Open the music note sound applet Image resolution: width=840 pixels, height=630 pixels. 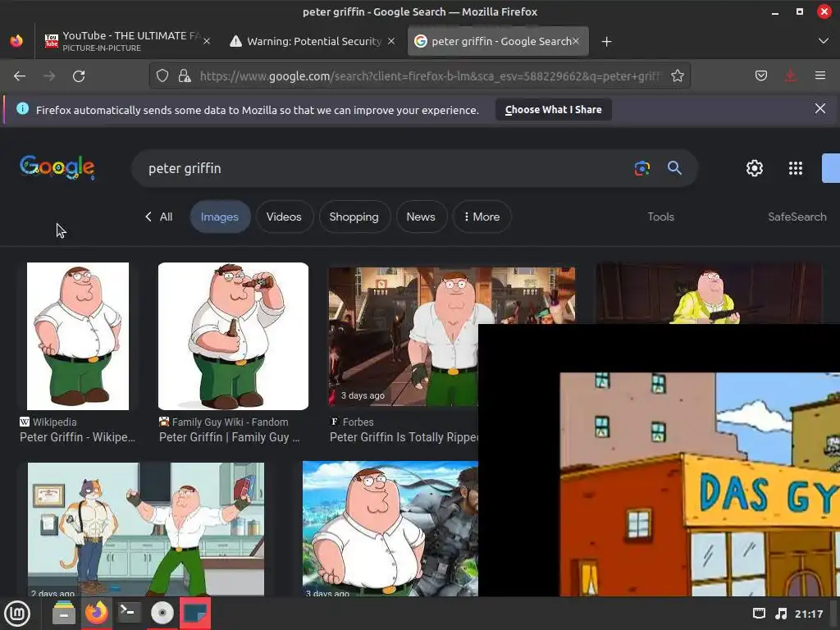(x=781, y=614)
